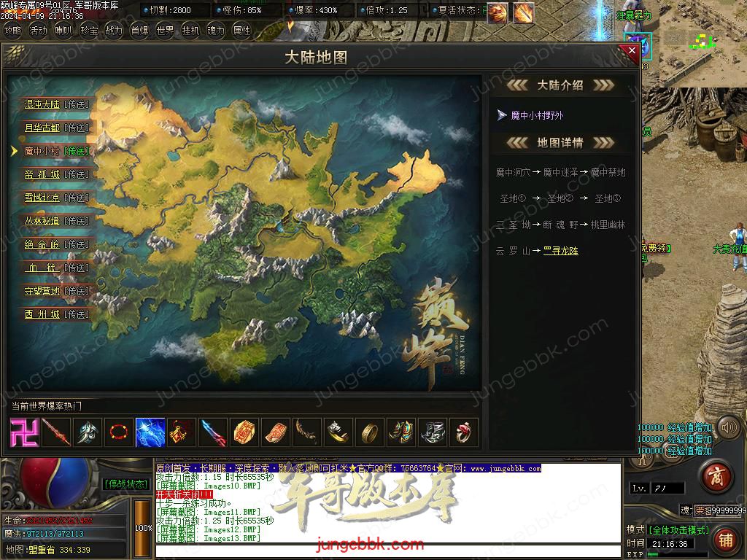Teleport using green 传送 next to 魔中小村
Viewport: 747px width, 560px height.
click(x=76, y=151)
